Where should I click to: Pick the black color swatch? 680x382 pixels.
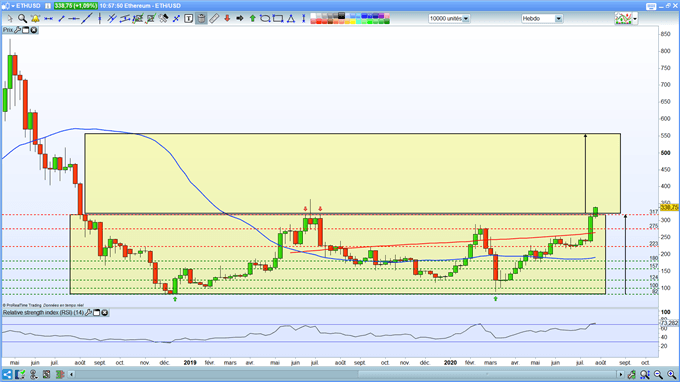click(x=341, y=16)
